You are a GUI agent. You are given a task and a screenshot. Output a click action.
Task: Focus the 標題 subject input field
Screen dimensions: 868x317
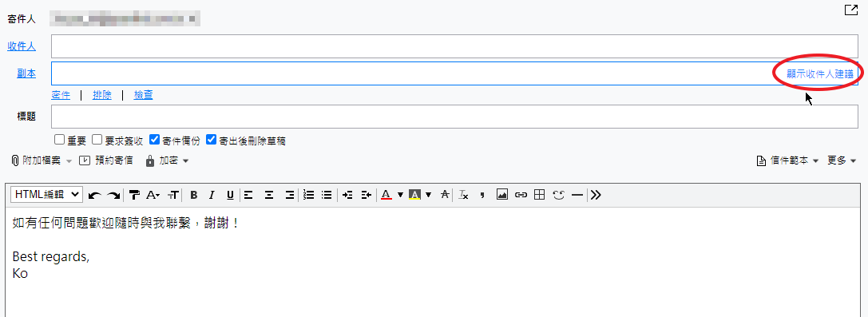coord(454,117)
